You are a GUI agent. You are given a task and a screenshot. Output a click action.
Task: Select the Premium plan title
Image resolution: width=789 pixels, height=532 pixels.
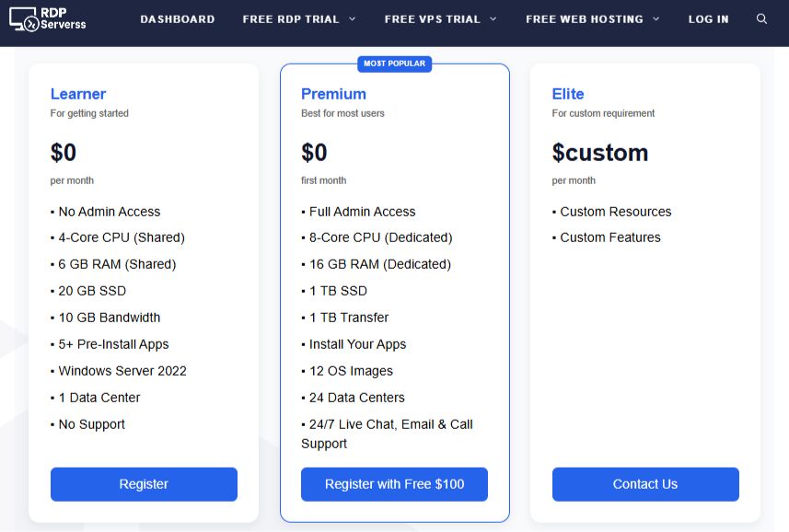click(x=333, y=94)
